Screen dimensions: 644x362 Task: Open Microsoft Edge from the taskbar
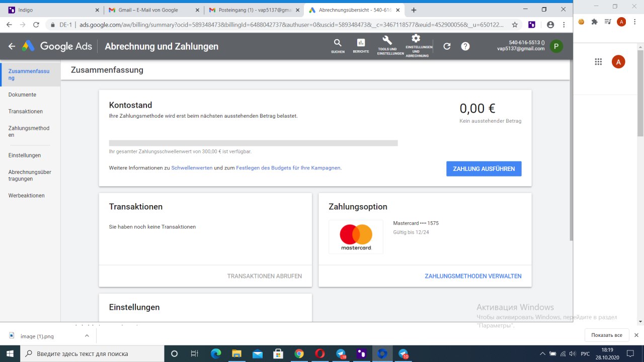(216, 353)
